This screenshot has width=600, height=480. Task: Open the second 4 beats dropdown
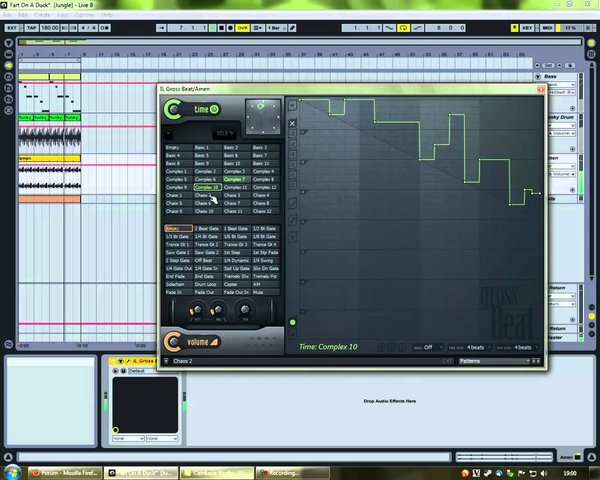[x=517, y=347]
